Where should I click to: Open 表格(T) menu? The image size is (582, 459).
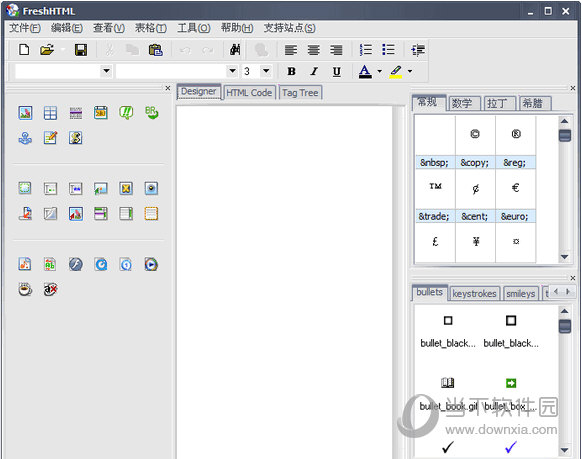click(151, 28)
